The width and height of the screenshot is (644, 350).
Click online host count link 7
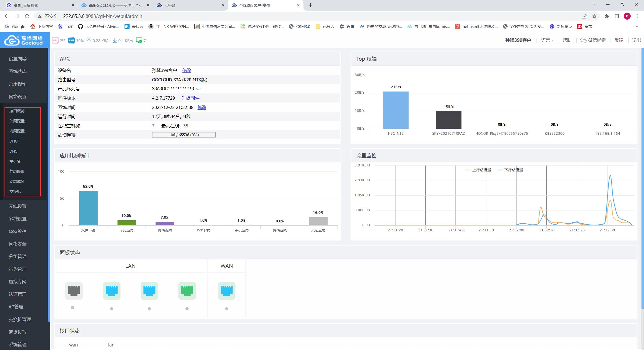point(153,126)
